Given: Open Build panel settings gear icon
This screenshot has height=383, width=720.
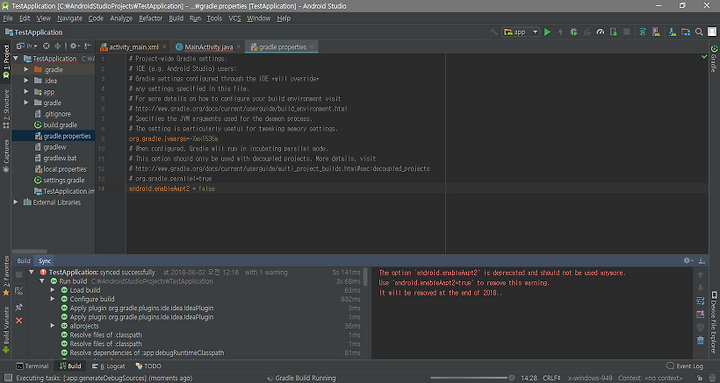Looking at the screenshot, I should pos(687,261).
